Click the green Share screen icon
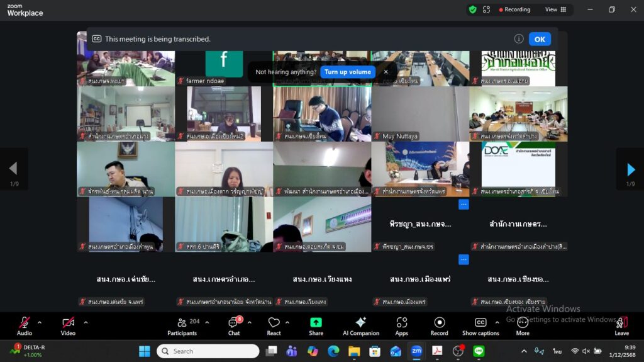The width and height of the screenshot is (644, 362). pyautogui.click(x=316, y=323)
